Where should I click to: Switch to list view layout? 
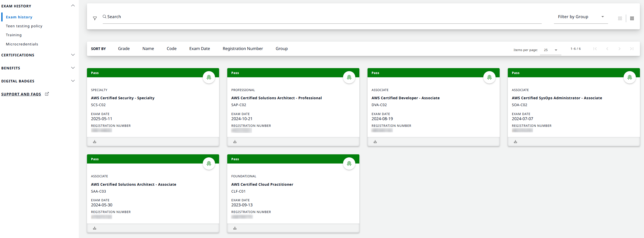point(632,18)
